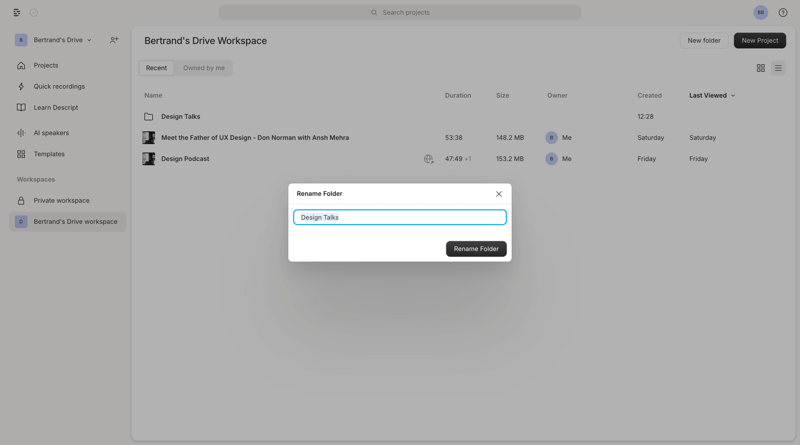Click the invite member icon
The image size is (800, 445).
point(114,40)
